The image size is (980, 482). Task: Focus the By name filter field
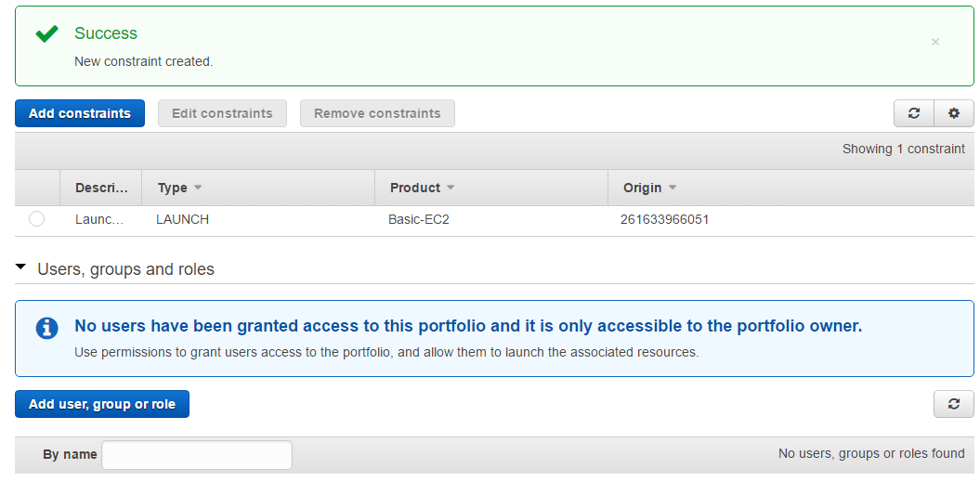coord(197,455)
